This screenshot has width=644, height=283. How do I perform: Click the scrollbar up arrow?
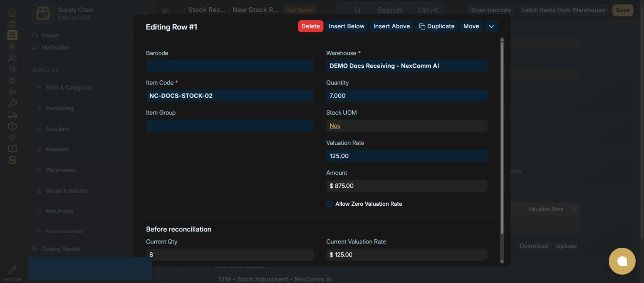point(502,39)
